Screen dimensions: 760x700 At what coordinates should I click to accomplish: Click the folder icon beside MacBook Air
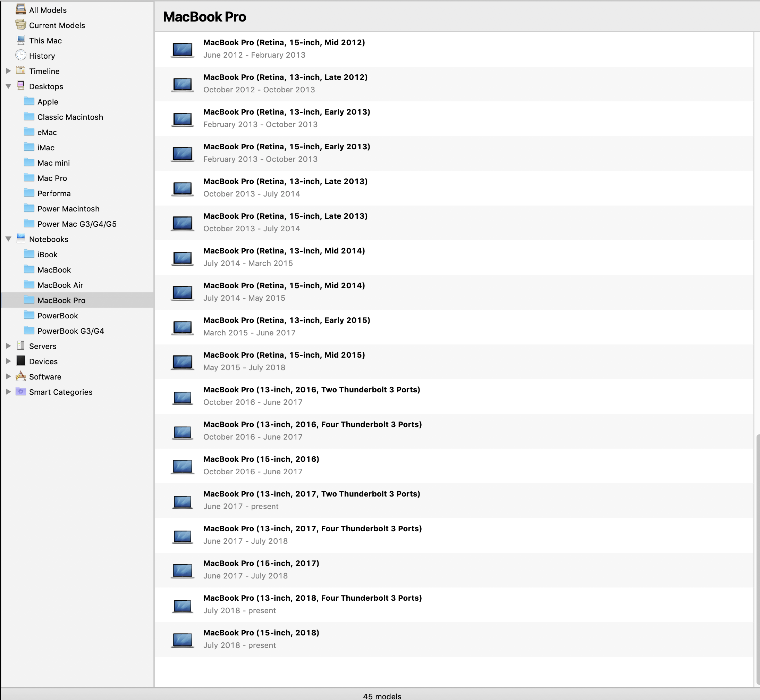coord(29,284)
